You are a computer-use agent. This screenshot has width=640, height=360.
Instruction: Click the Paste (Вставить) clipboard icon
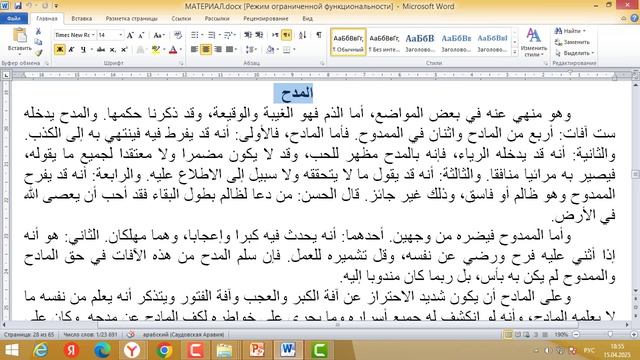point(19,36)
